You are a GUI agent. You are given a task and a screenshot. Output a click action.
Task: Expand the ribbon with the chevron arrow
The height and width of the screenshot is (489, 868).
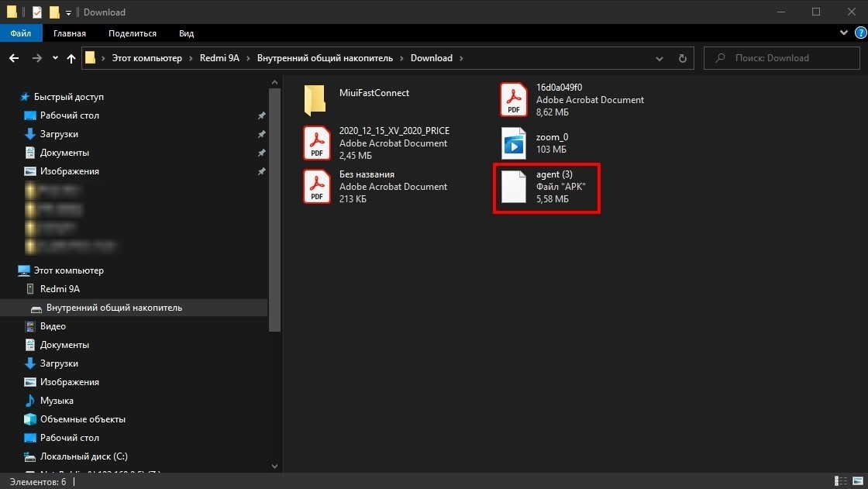844,33
